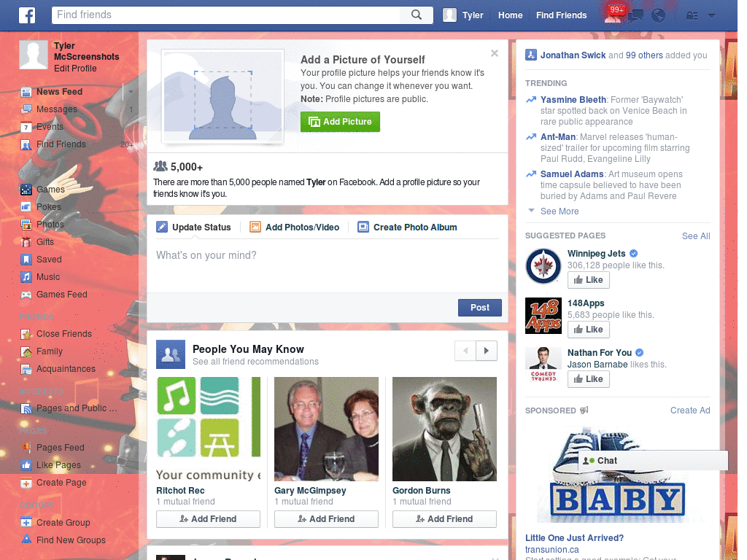
Task: Open Saved bookmark icon in sidebar
Action: coord(26,260)
